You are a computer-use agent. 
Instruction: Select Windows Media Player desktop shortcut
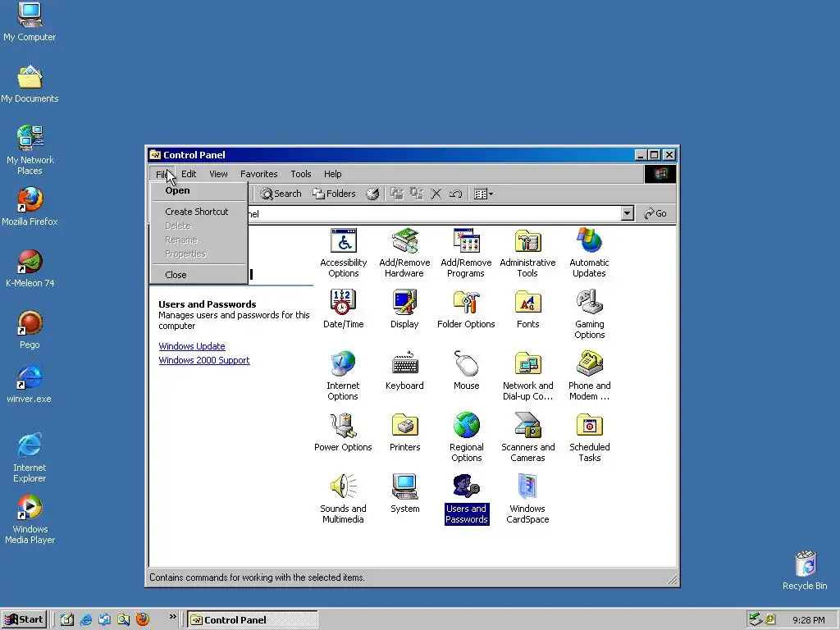[x=30, y=519]
